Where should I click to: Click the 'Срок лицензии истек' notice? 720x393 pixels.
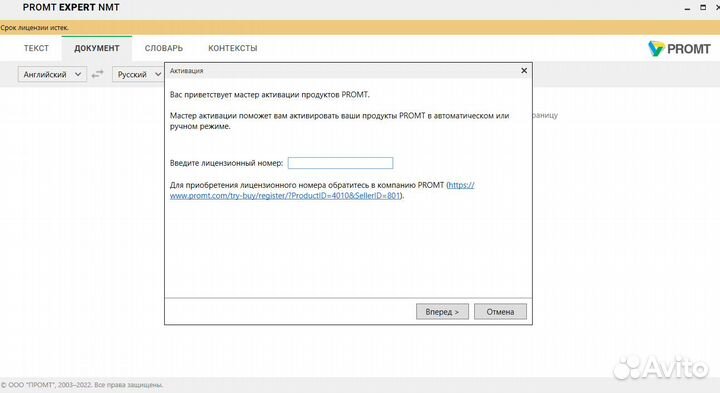coord(34,28)
